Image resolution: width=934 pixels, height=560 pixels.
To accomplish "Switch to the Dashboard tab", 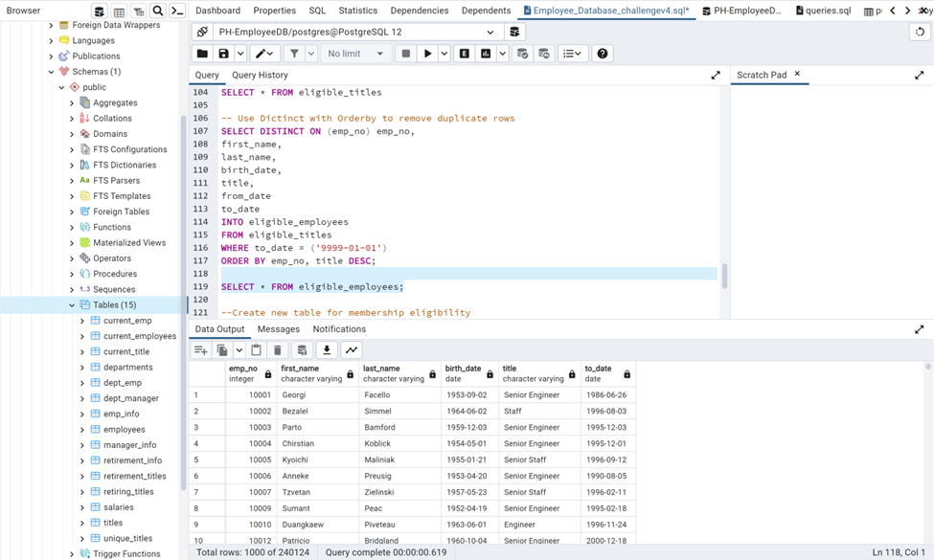I will pos(217,11).
